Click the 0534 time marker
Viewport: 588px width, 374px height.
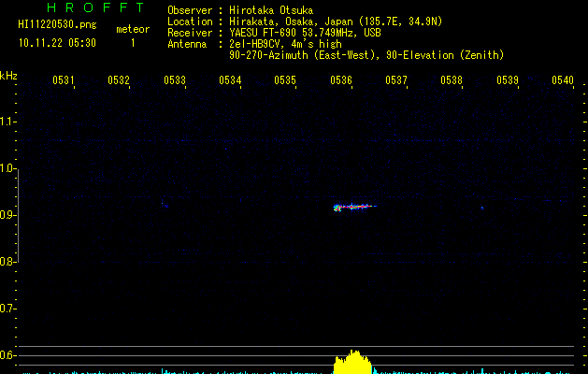click(230, 79)
